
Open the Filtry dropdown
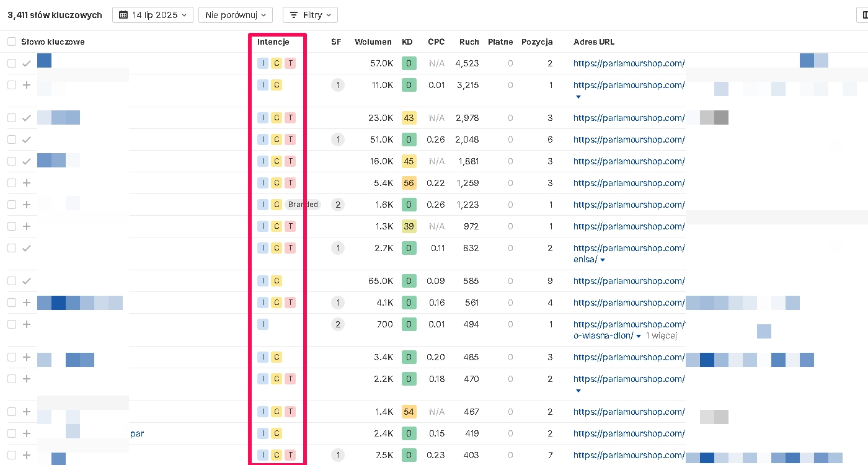(310, 15)
